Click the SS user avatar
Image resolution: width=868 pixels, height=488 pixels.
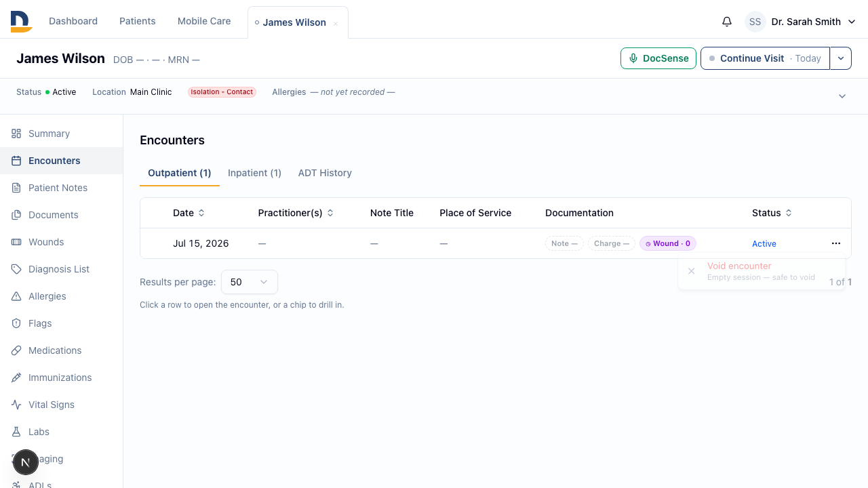755,22
